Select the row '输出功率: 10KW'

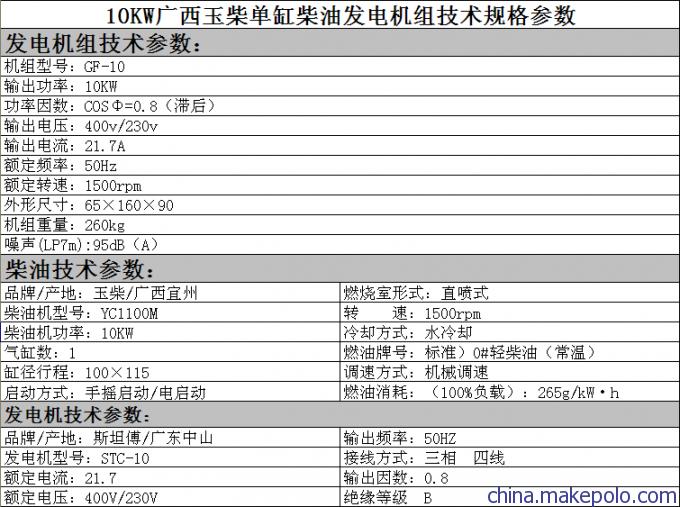tap(340, 86)
